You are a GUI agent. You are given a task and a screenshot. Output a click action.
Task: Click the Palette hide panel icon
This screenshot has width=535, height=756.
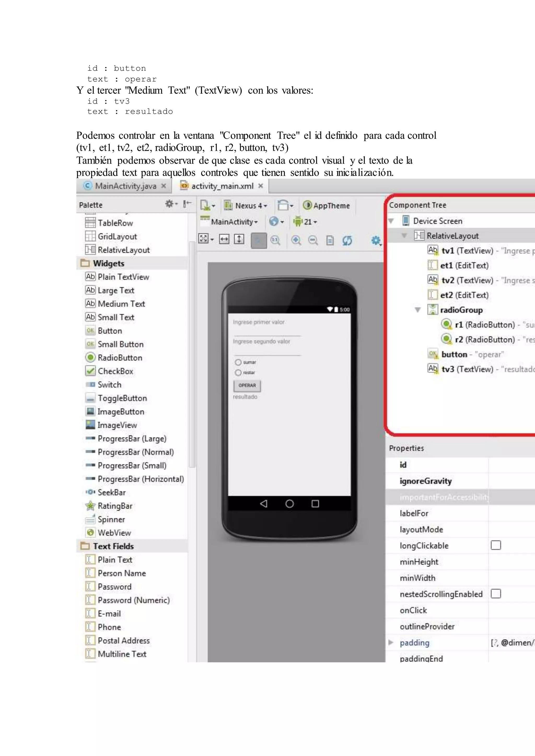[187, 204]
